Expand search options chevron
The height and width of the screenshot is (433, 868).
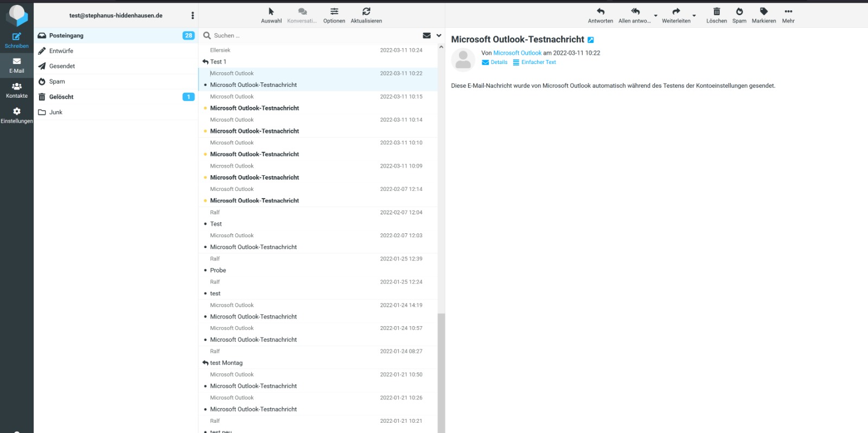tap(439, 35)
